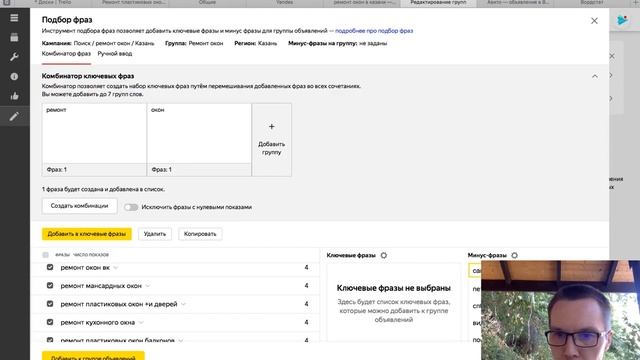Open the Редактирование групп browser tab

(438, 2)
